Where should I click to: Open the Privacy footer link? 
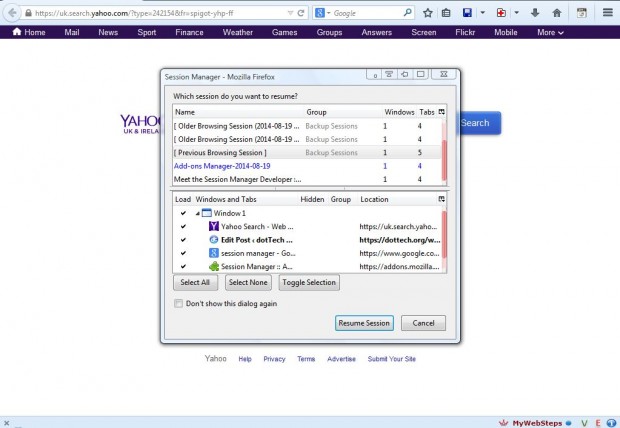tap(274, 359)
